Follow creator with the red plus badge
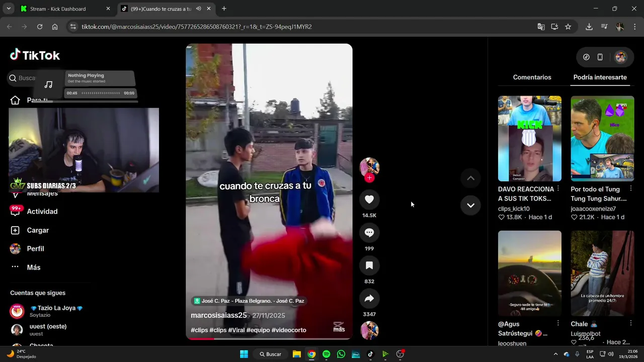The image size is (644, 362). tap(369, 178)
